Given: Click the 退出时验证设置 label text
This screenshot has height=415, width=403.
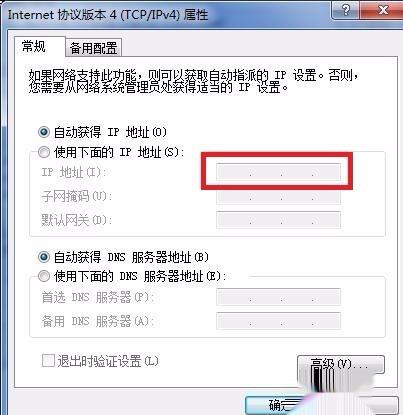Looking at the screenshot, I should click(108, 361).
